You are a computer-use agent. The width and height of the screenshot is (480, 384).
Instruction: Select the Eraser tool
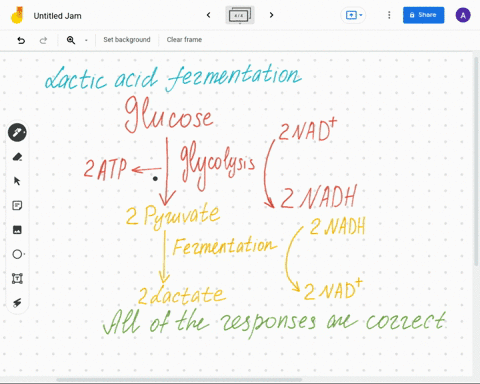pos(17,157)
